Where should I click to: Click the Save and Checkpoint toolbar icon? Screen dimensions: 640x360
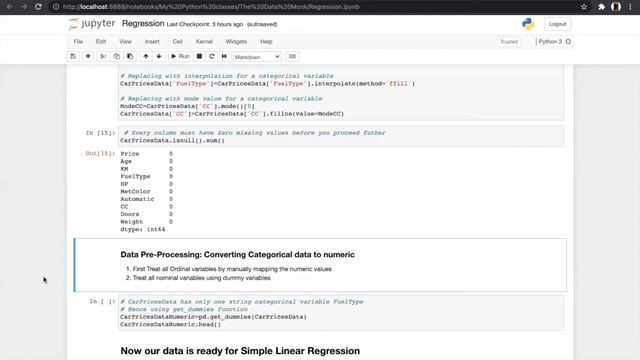[x=73, y=56]
